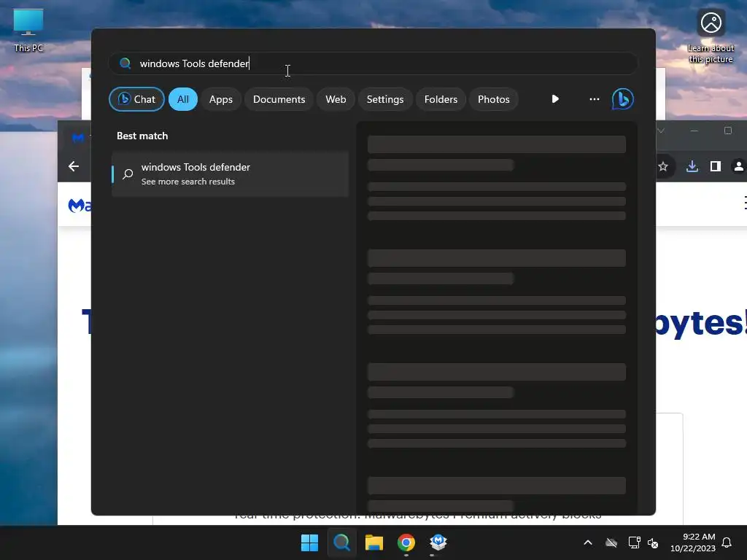Open Chrome tab search chevron
The width and height of the screenshot is (747, 560).
[661, 131]
